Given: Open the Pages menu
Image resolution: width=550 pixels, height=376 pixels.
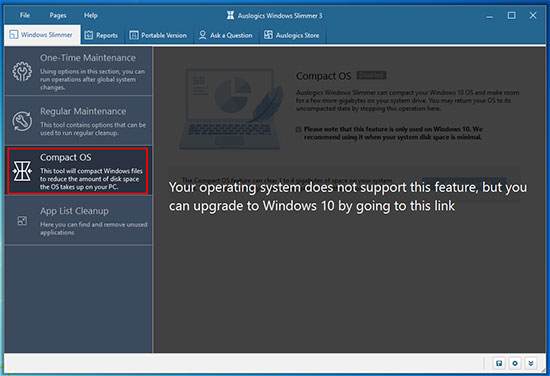Looking at the screenshot, I should pyautogui.click(x=58, y=15).
